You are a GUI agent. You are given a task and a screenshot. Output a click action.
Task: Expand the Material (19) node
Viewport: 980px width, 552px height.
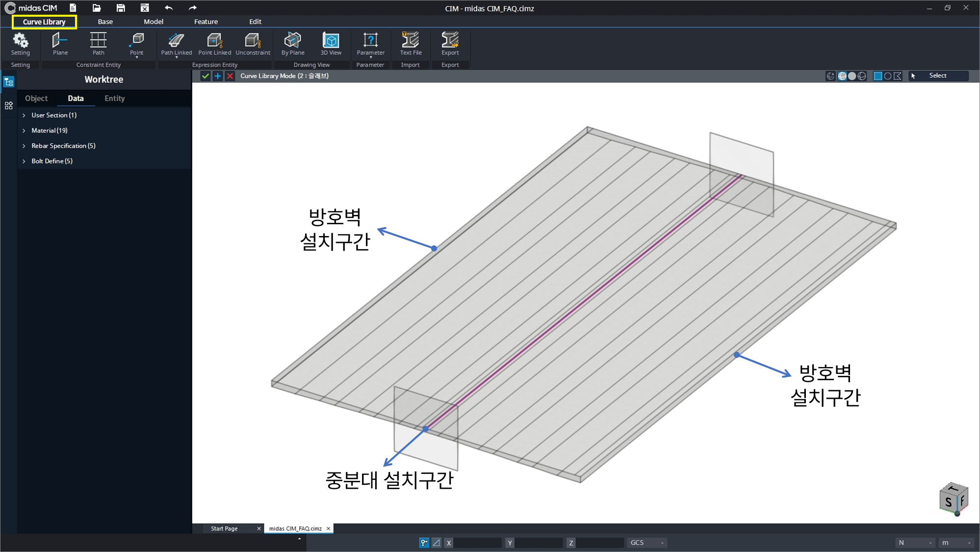click(24, 131)
